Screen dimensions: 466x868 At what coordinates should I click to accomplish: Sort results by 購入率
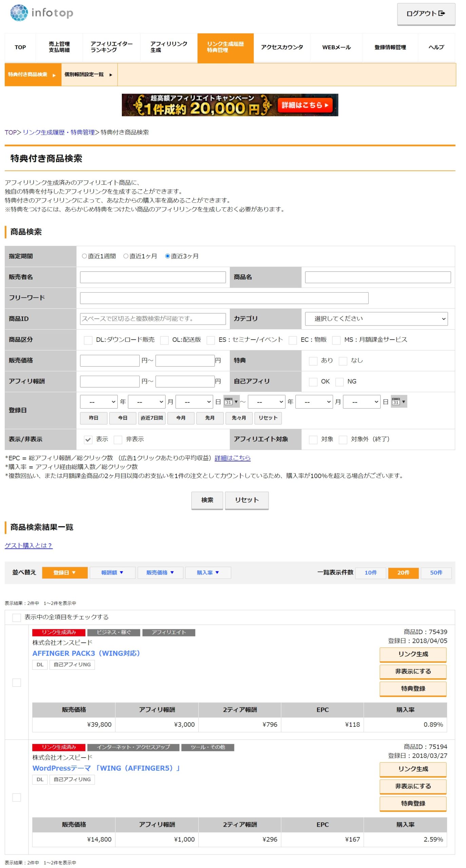pos(208,573)
